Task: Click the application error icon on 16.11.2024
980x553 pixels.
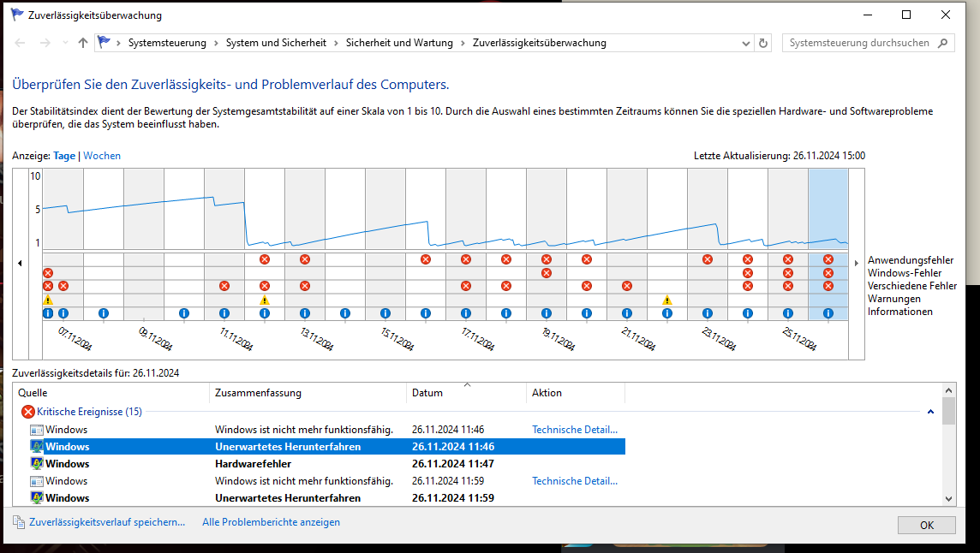Action: tap(426, 259)
